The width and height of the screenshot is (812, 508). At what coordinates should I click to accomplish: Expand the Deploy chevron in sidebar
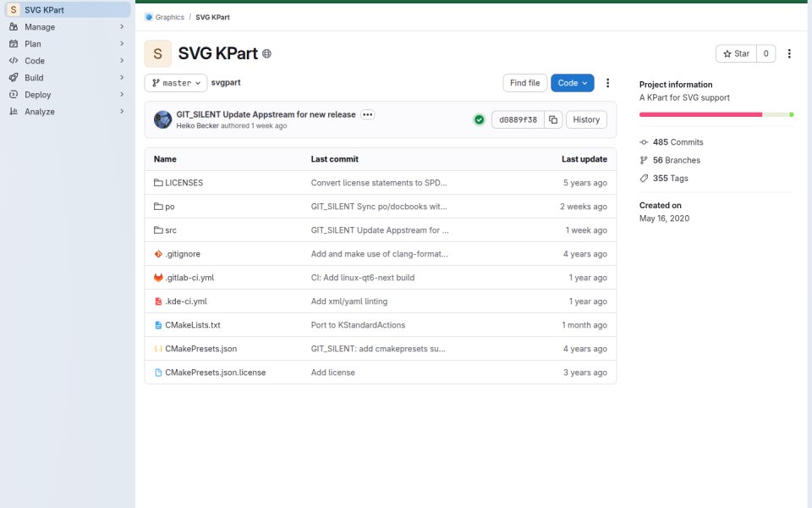click(x=122, y=95)
